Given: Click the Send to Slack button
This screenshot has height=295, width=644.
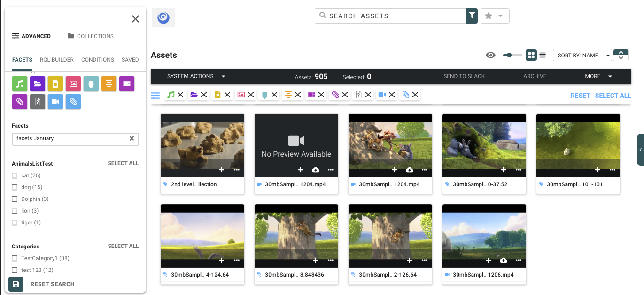Looking at the screenshot, I should 464,76.
